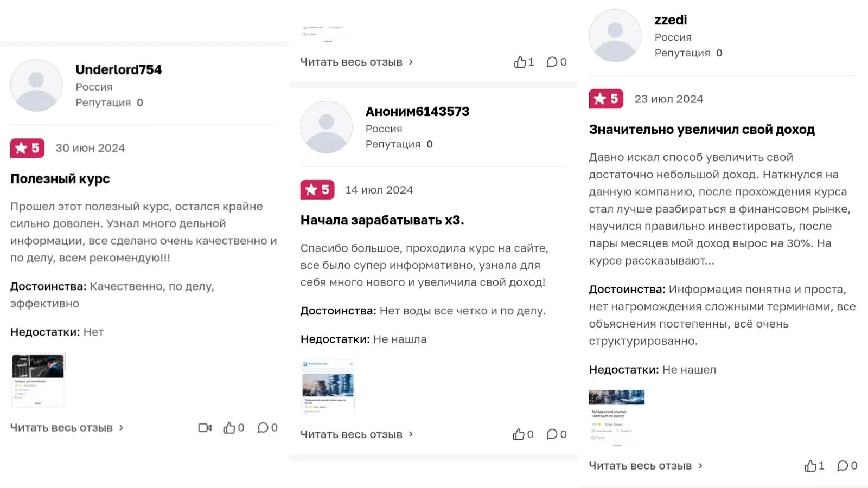Click 'Россия' under Аноним6143573
The width and height of the screenshot is (868, 488).
pos(384,129)
